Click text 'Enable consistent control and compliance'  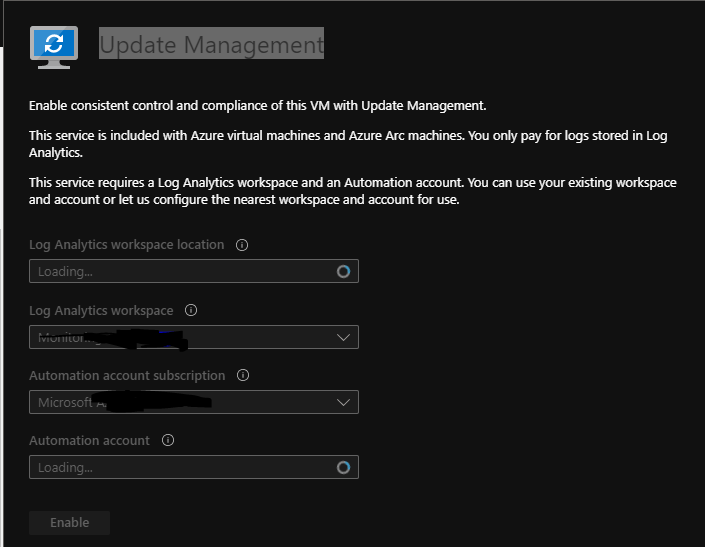(x=149, y=106)
